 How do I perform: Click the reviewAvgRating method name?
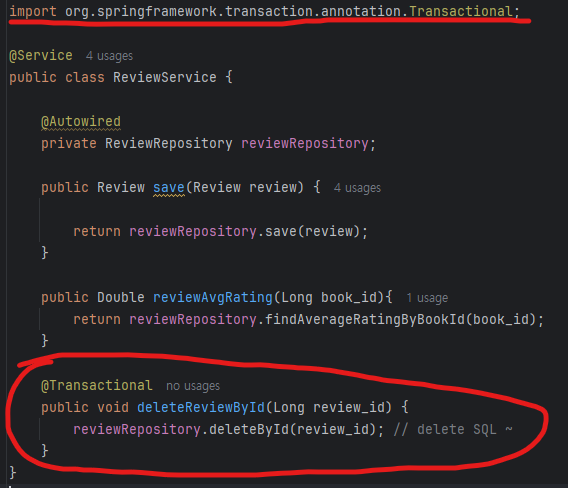point(213,298)
